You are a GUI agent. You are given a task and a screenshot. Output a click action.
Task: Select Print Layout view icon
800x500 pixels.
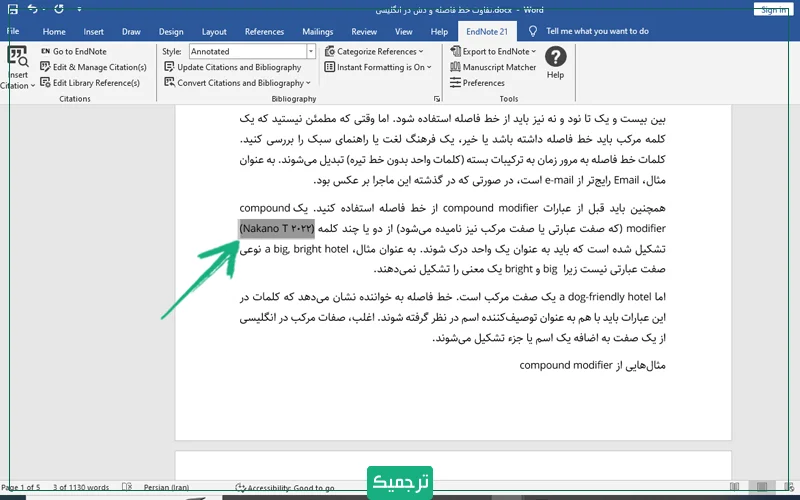click(x=761, y=487)
